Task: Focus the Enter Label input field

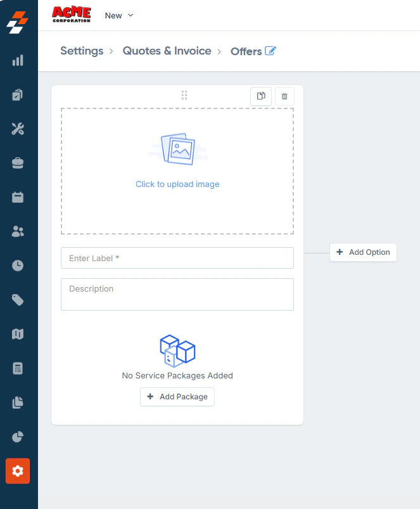Action: tap(177, 258)
